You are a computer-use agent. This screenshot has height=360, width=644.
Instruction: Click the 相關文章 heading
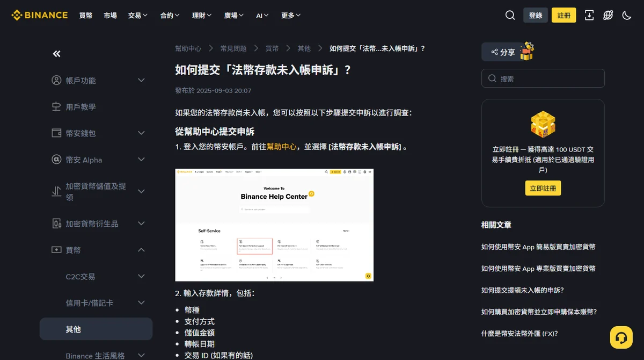point(496,225)
